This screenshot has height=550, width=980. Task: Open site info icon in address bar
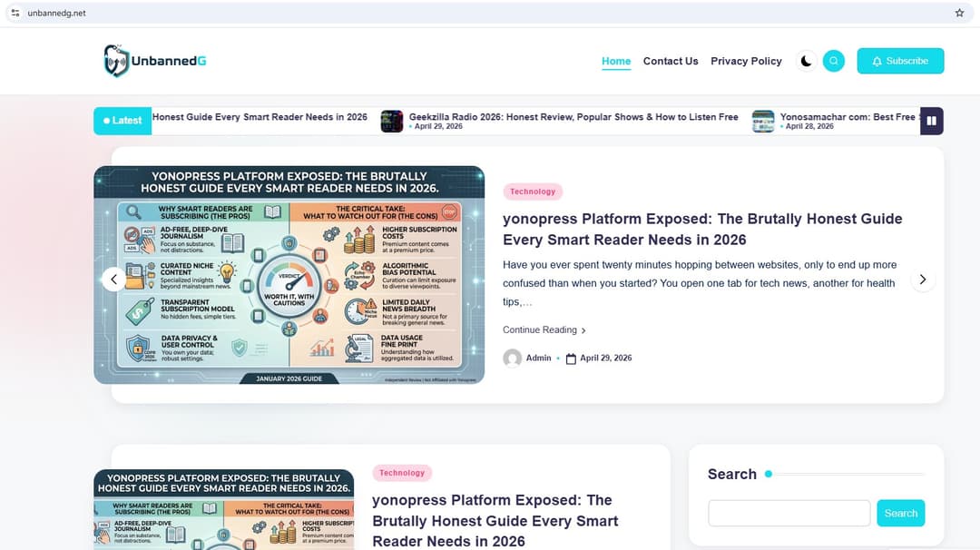[15, 13]
